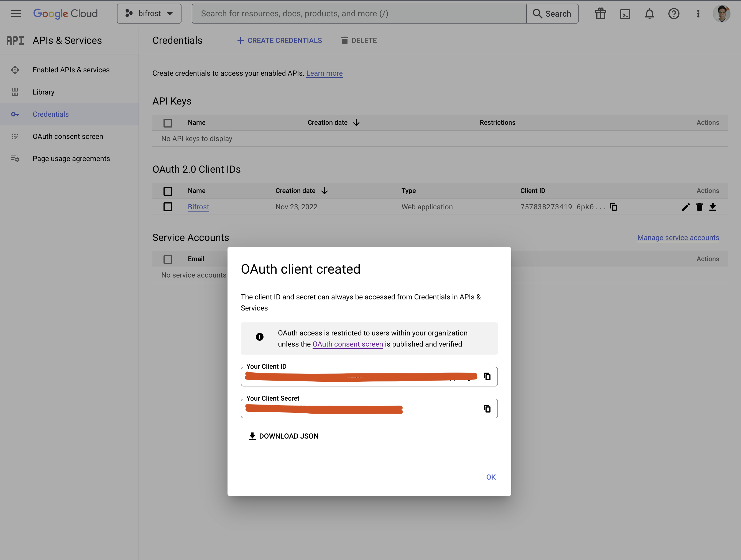Screen dimensions: 741x560
Task: Click the gift free trial icon
Action: tap(600, 14)
